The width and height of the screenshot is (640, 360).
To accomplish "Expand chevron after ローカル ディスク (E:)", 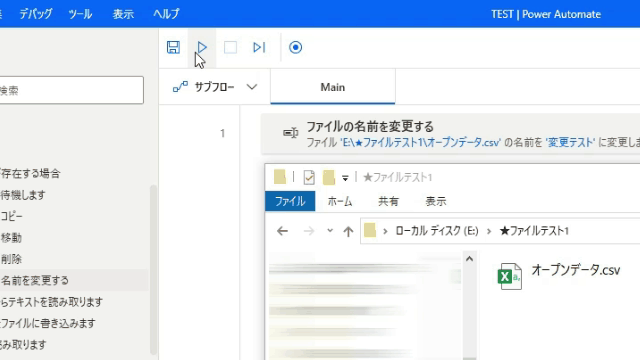I will coord(489,231).
